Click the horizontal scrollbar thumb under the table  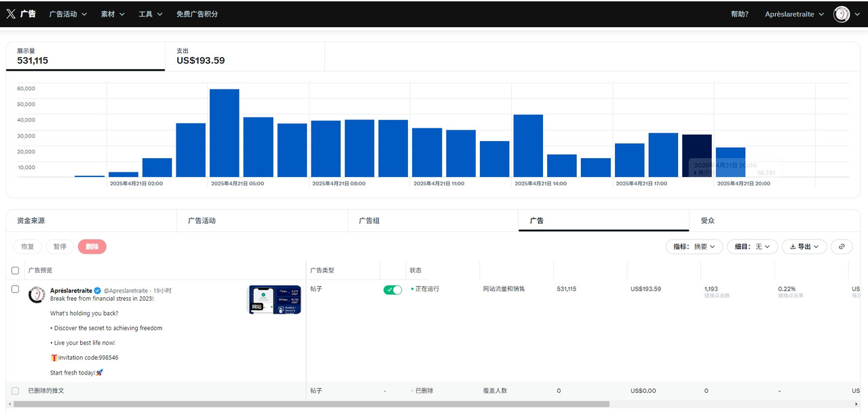311,404
